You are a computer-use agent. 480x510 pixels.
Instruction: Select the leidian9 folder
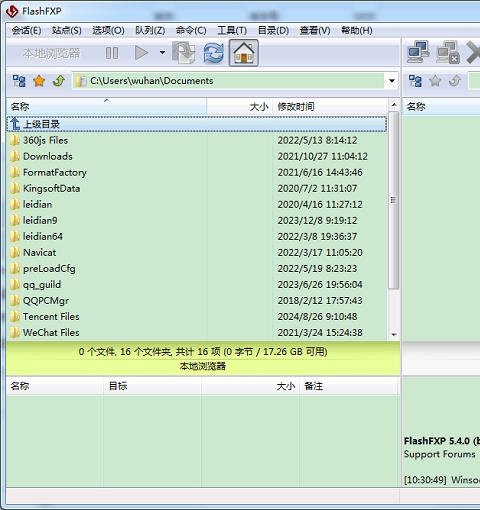197,220
